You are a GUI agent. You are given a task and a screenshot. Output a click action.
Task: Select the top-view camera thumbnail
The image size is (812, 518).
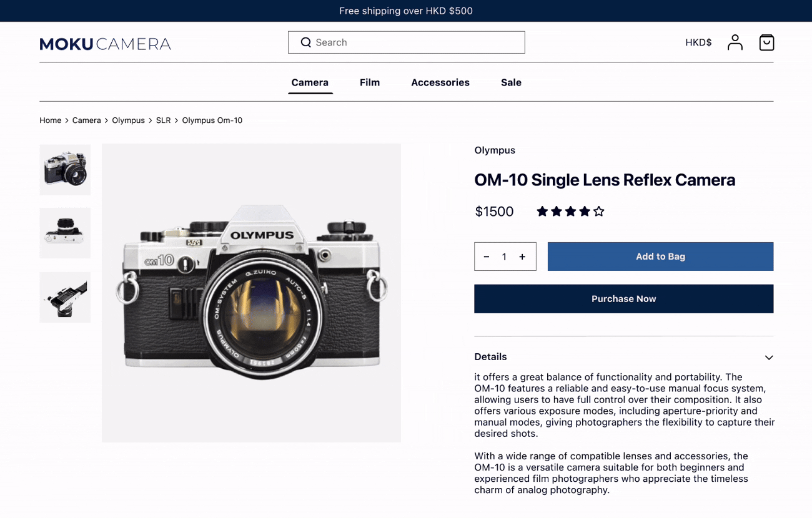[x=65, y=233]
